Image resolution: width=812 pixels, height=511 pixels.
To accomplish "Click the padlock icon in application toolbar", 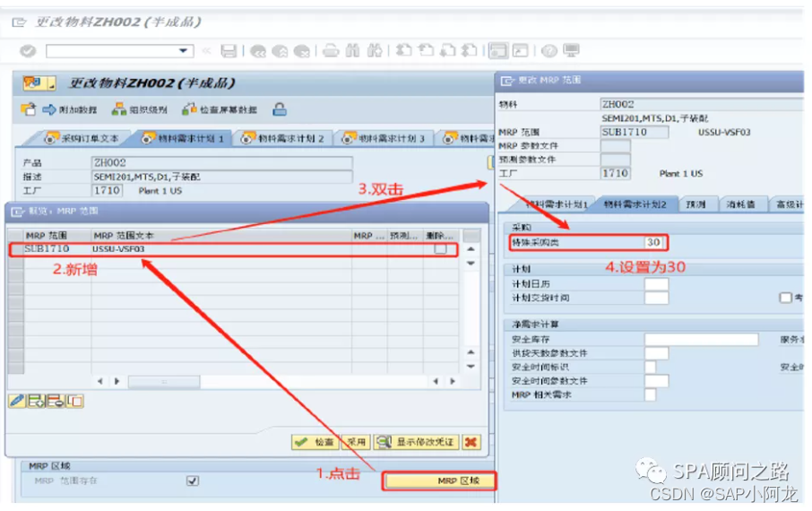I will (x=280, y=109).
